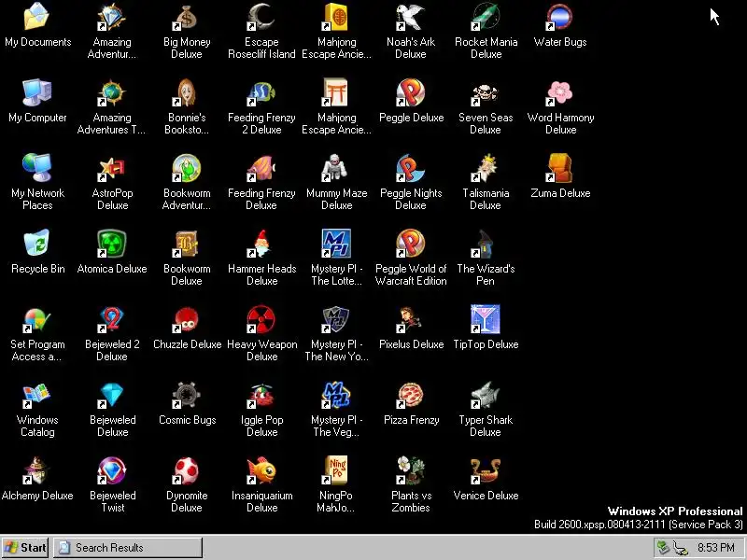Click the Mummy Maze Deluxe icon
The height and width of the screenshot is (560, 747).
[336, 168]
